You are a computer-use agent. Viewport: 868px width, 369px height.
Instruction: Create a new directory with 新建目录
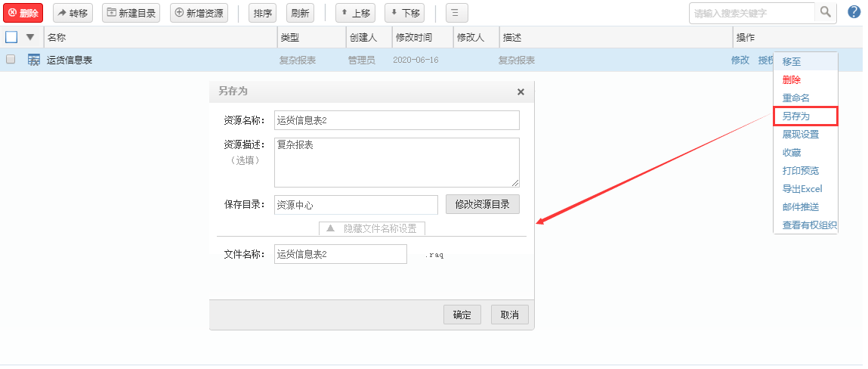pyautogui.click(x=131, y=13)
